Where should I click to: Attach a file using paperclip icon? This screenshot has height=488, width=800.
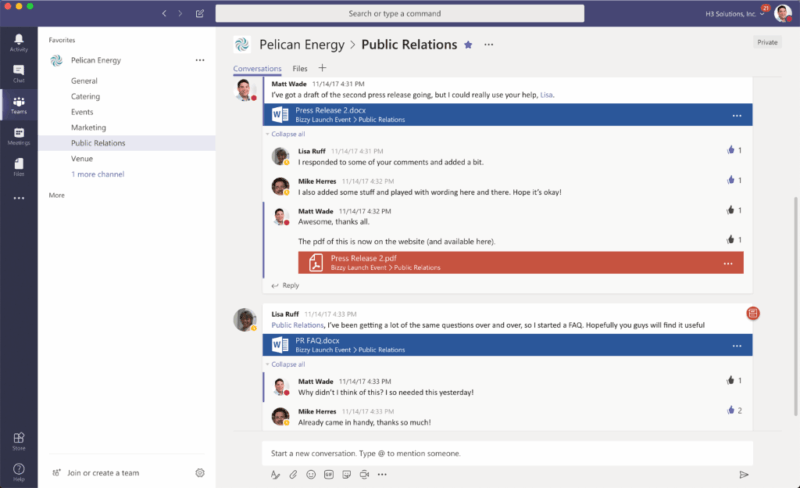[293, 474]
